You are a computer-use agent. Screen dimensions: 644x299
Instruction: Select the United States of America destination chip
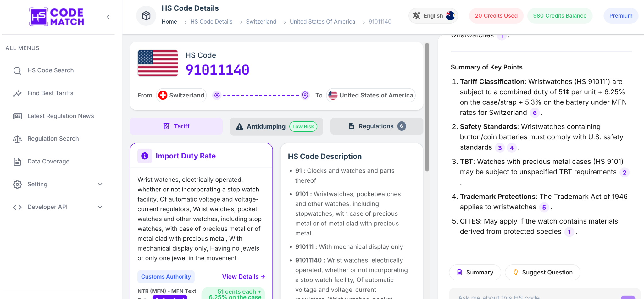[x=371, y=95]
